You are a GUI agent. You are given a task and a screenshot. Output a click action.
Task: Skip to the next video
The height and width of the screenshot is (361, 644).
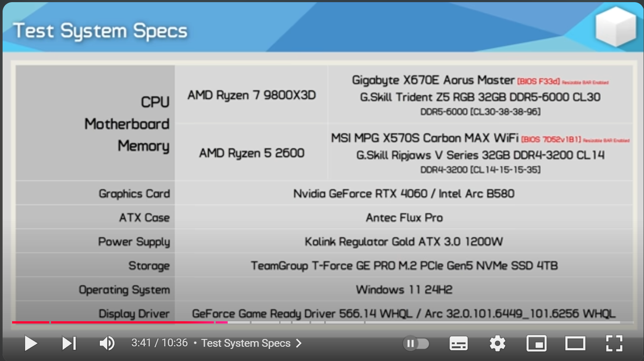point(69,343)
